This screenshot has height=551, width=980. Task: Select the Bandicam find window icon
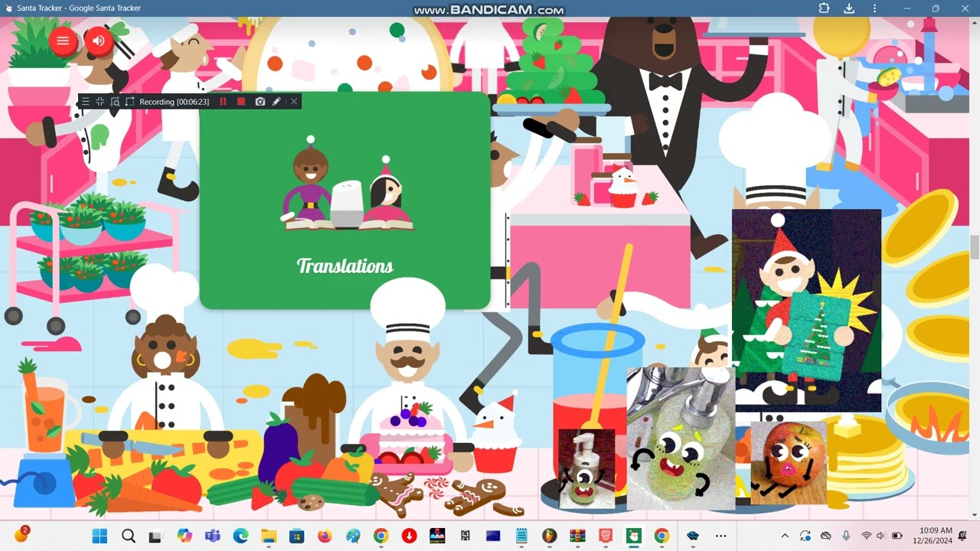(x=115, y=102)
